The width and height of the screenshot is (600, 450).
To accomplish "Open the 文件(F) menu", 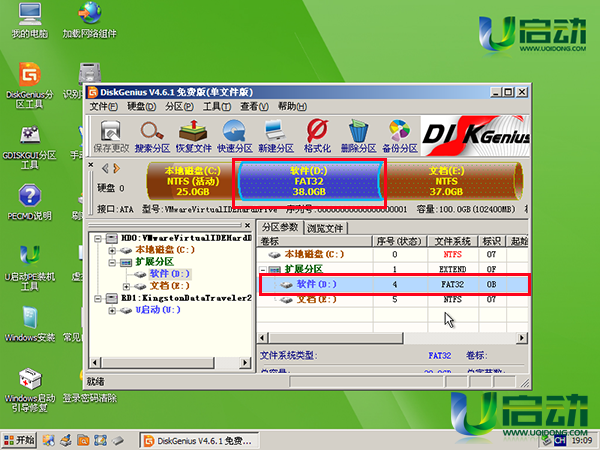I will coord(103,106).
